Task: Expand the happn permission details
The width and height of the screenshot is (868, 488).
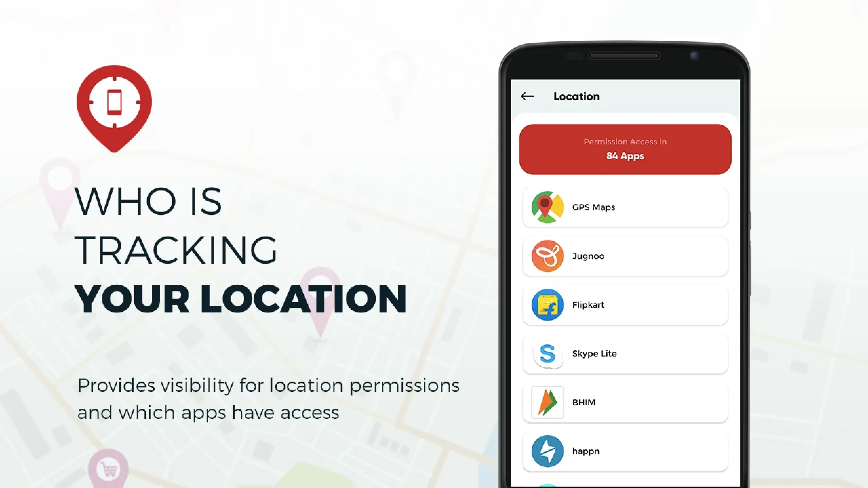Action: pos(625,450)
